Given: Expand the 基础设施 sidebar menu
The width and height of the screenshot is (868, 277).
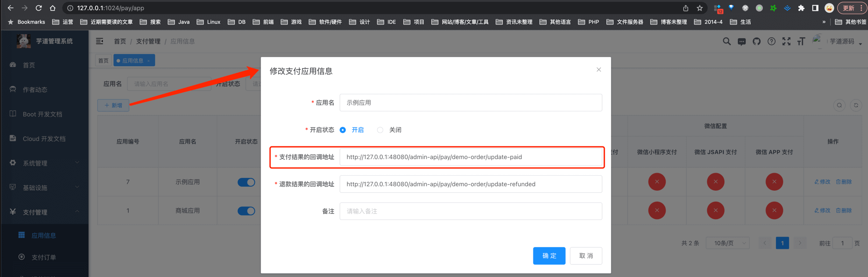Looking at the screenshot, I should tap(44, 188).
